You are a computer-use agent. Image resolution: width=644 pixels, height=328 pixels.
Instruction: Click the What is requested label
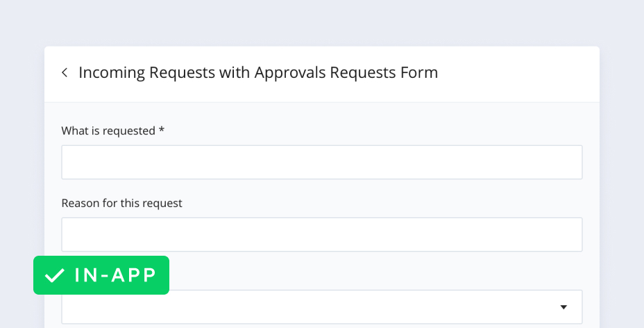click(108, 131)
